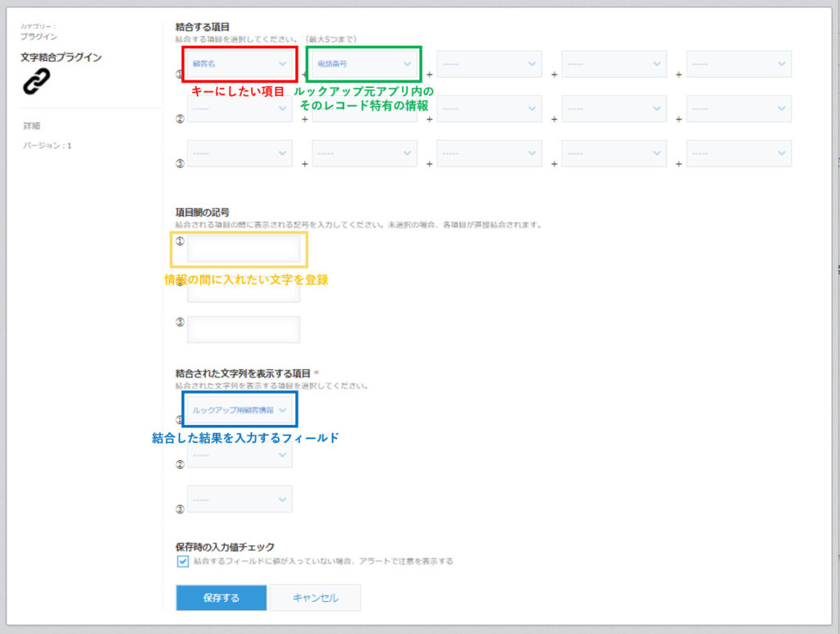Open the last field dropdown in row 3

pos(738,153)
